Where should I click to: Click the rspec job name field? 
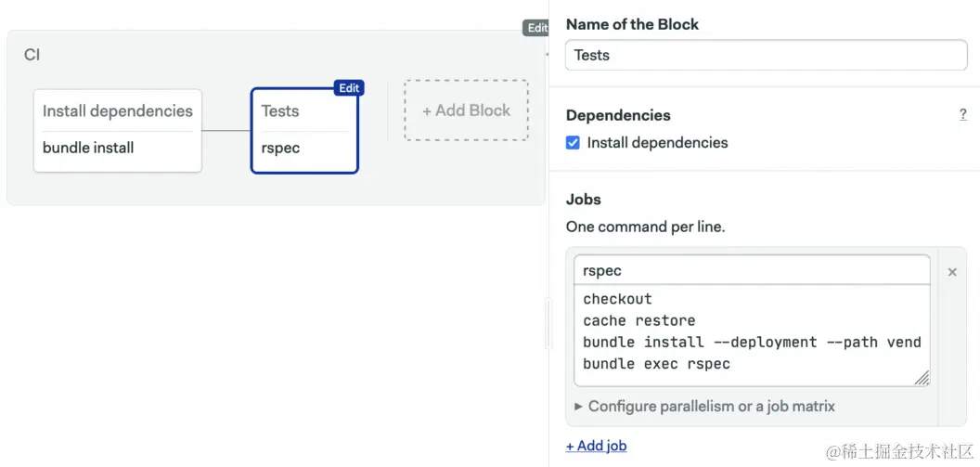coord(751,271)
